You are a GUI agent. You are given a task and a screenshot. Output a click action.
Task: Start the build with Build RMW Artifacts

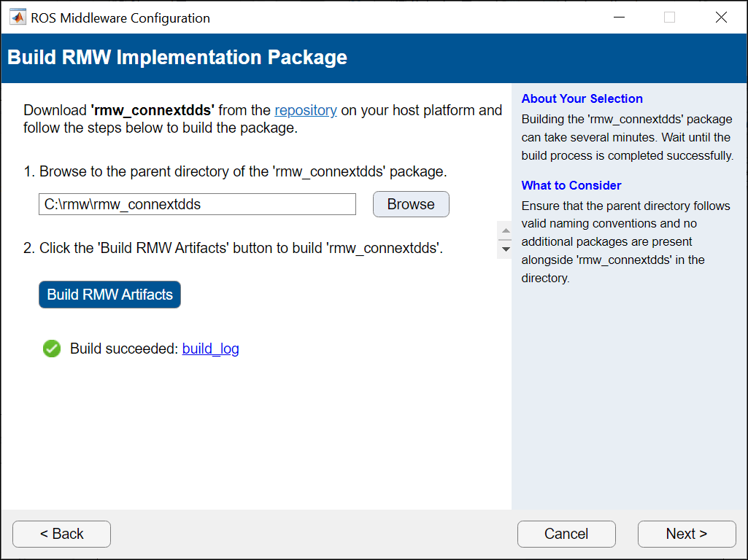click(x=109, y=295)
